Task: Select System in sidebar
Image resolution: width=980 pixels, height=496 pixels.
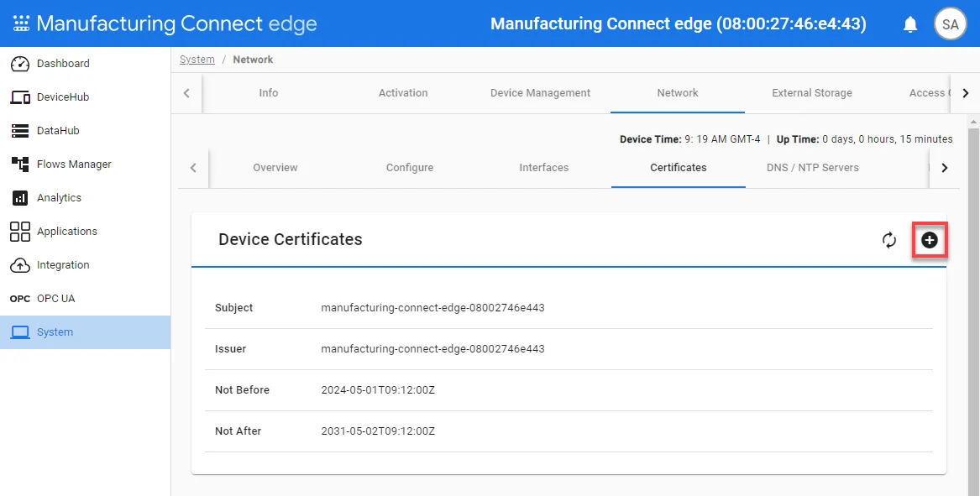Action: [85, 332]
